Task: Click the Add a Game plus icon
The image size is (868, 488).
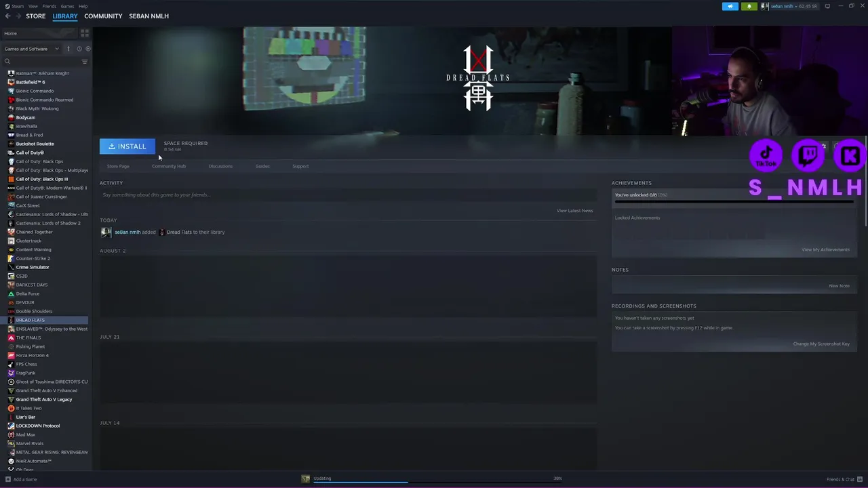Action: point(8,479)
